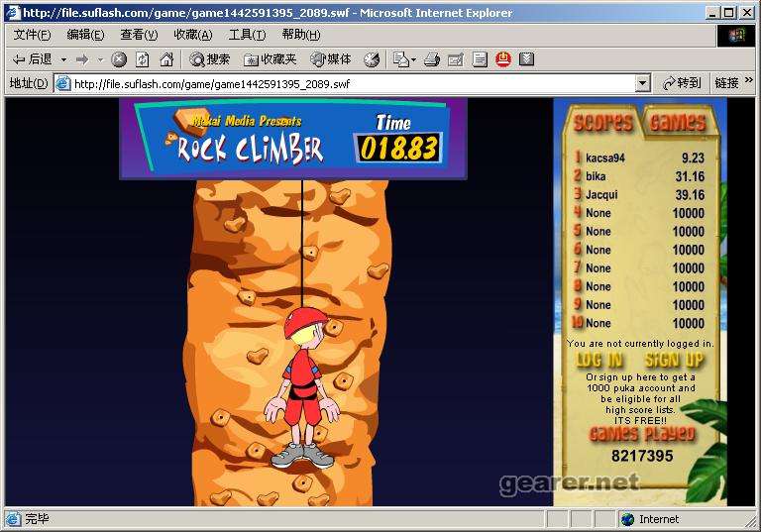Open the 搜索 search panel
Image resolution: width=761 pixels, height=532 pixels.
[210, 59]
